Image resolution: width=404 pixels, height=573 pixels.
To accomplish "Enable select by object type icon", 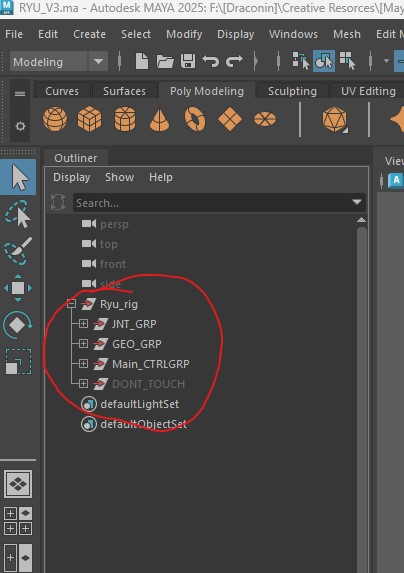I will pyautogui.click(x=324, y=61).
